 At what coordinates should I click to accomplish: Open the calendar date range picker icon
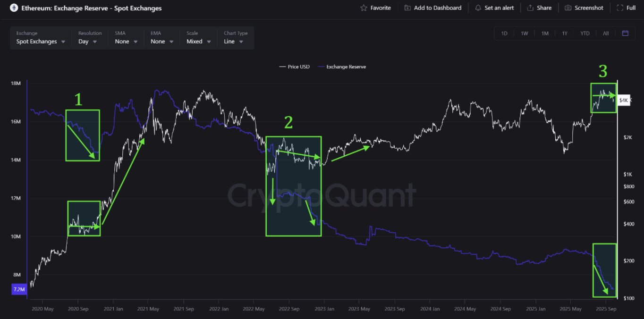(625, 33)
